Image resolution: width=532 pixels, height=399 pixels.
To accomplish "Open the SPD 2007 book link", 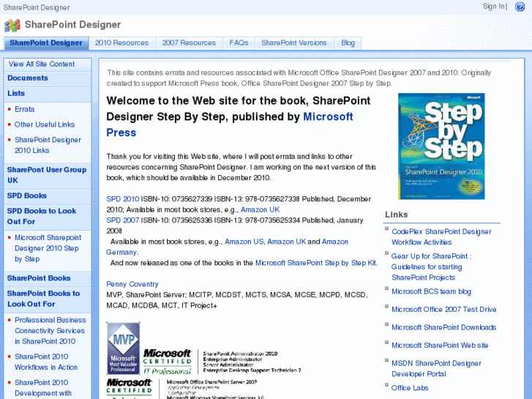I will (x=123, y=220).
